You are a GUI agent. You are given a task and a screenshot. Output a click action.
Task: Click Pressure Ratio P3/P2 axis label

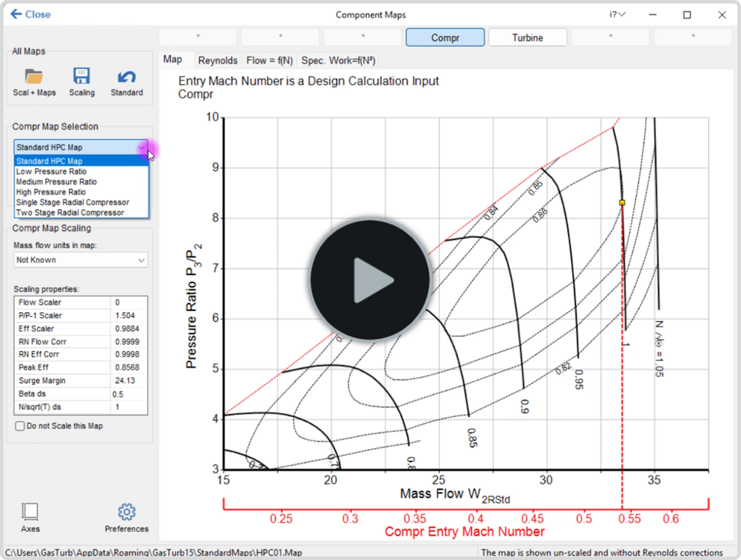coord(194,306)
